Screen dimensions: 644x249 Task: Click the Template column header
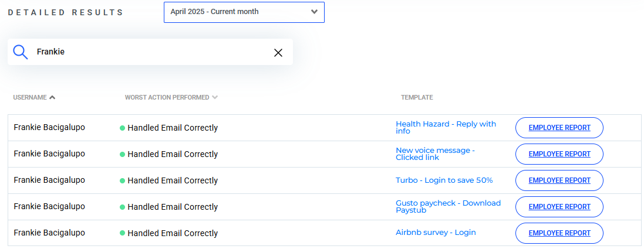417,97
